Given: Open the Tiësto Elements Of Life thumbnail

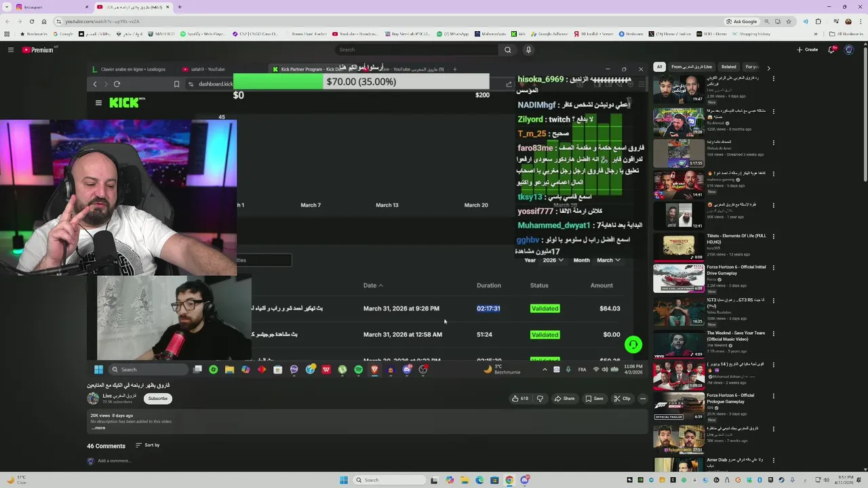Looking at the screenshot, I should [679, 247].
